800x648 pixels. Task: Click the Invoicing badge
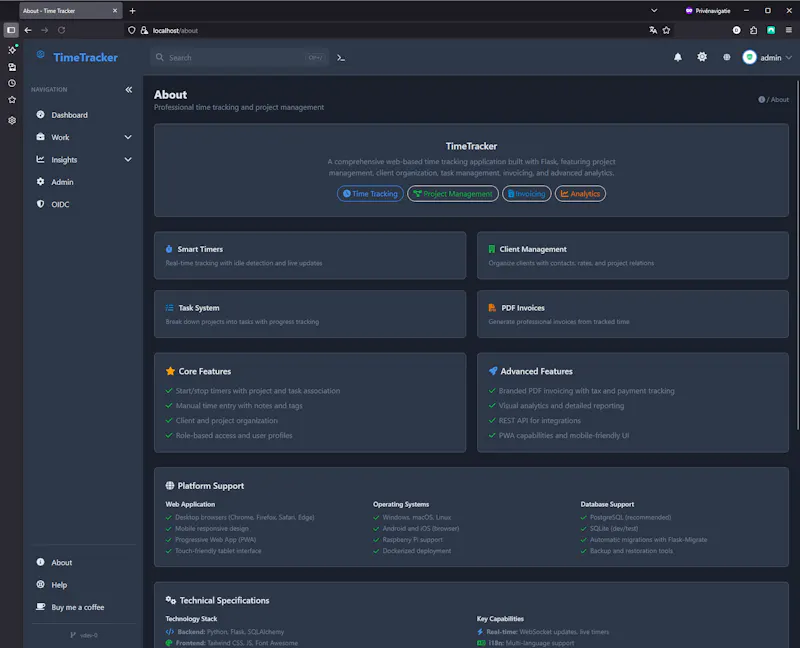tap(527, 194)
